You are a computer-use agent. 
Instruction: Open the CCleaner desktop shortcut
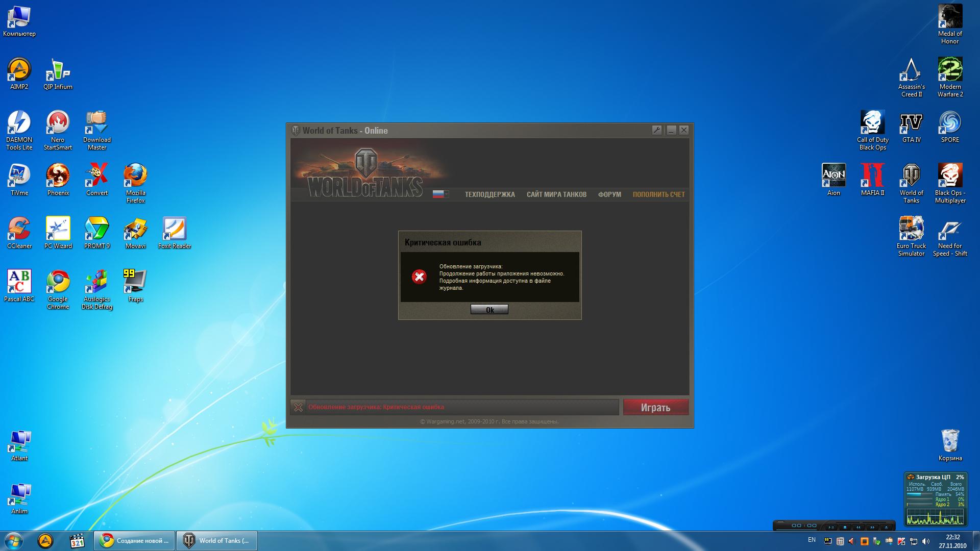[19, 233]
